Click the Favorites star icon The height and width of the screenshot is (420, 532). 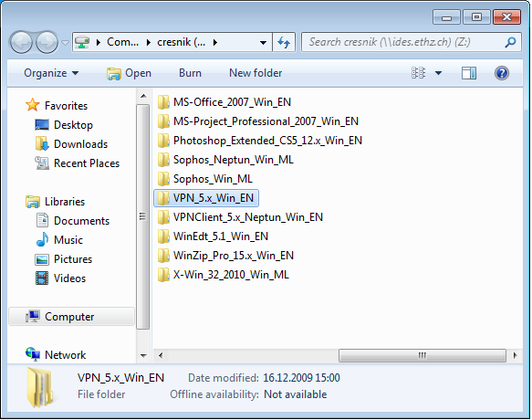pyautogui.click(x=33, y=105)
